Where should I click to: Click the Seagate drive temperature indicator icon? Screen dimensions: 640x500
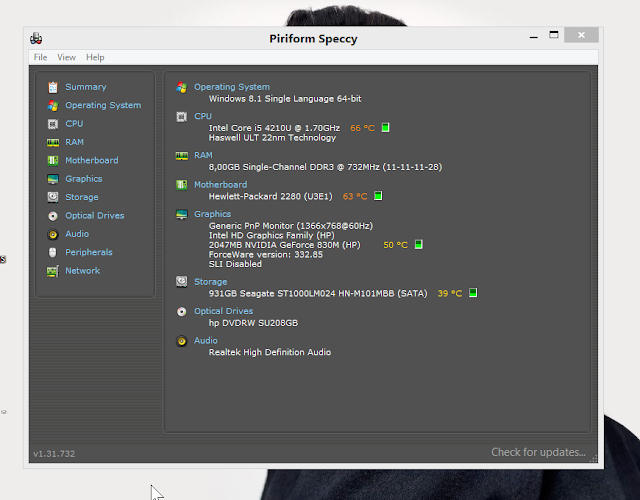473,293
